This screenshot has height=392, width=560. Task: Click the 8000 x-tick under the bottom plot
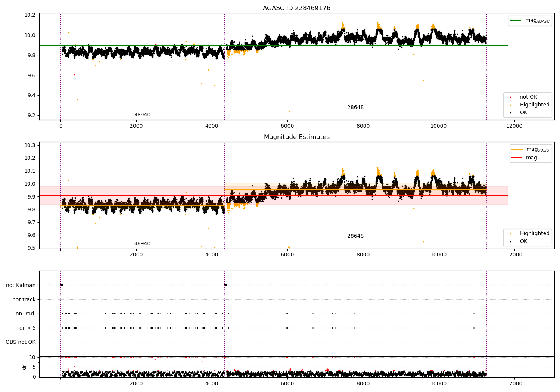pyautogui.click(x=363, y=384)
